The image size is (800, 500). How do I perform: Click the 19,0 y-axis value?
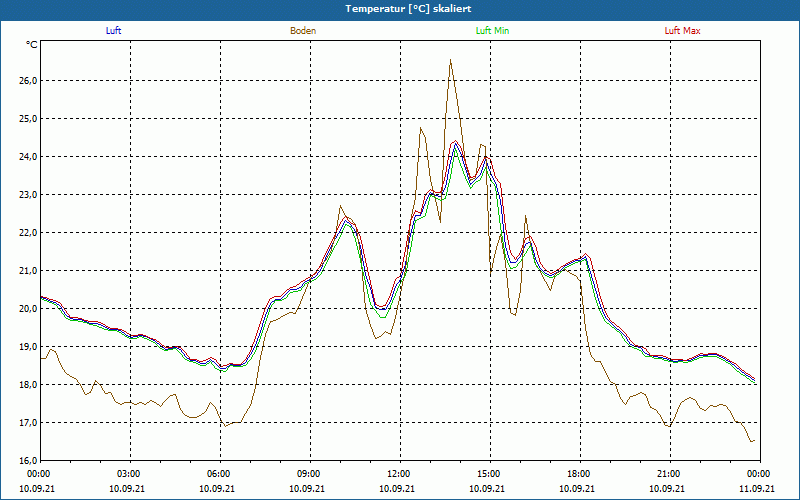[28, 346]
